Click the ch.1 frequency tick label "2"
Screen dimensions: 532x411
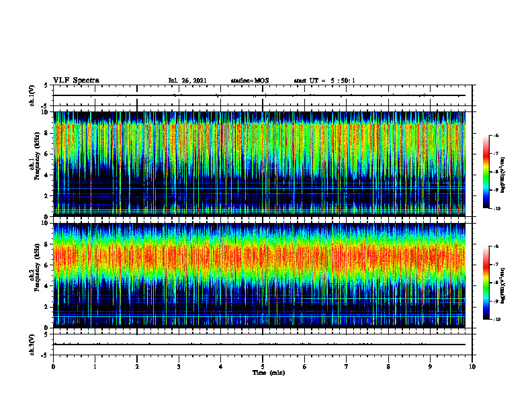47,196
